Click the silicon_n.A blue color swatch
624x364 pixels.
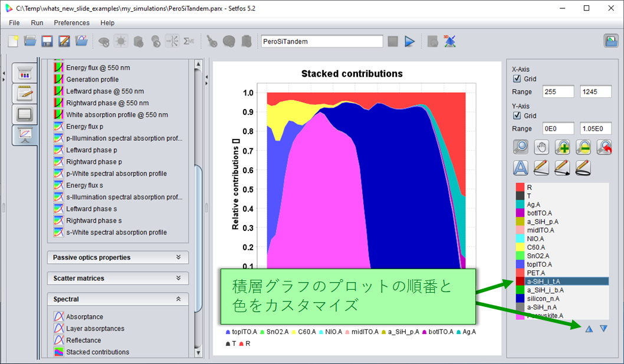[520, 299]
